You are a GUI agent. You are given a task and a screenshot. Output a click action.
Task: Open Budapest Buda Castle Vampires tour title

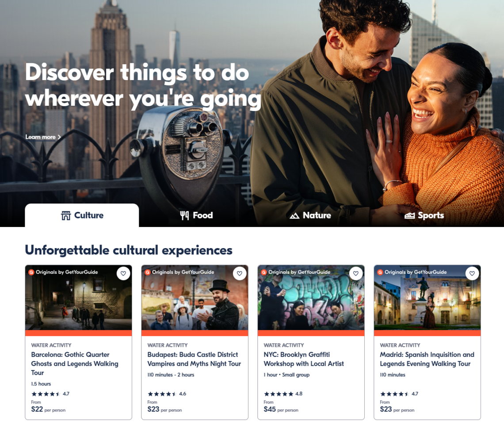click(x=194, y=359)
